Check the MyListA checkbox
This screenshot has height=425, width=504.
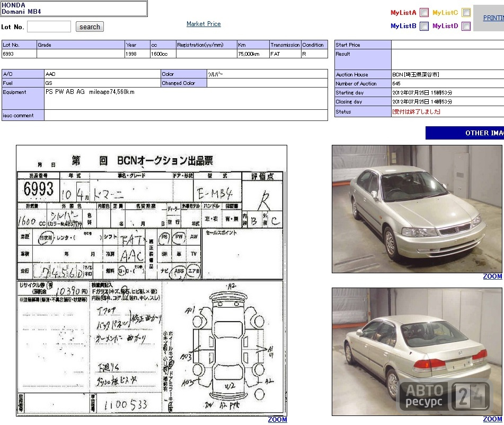[x=425, y=13]
